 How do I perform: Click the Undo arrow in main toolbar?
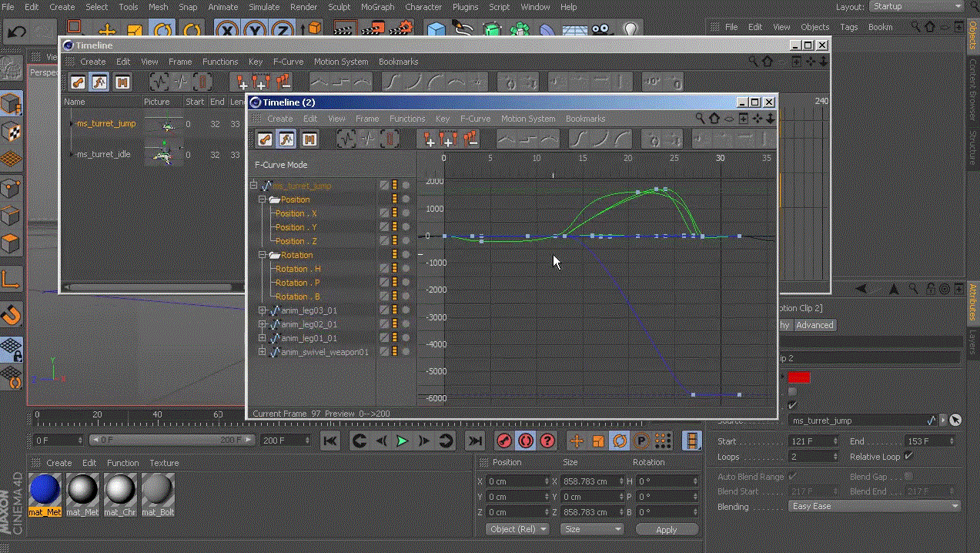pyautogui.click(x=17, y=32)
